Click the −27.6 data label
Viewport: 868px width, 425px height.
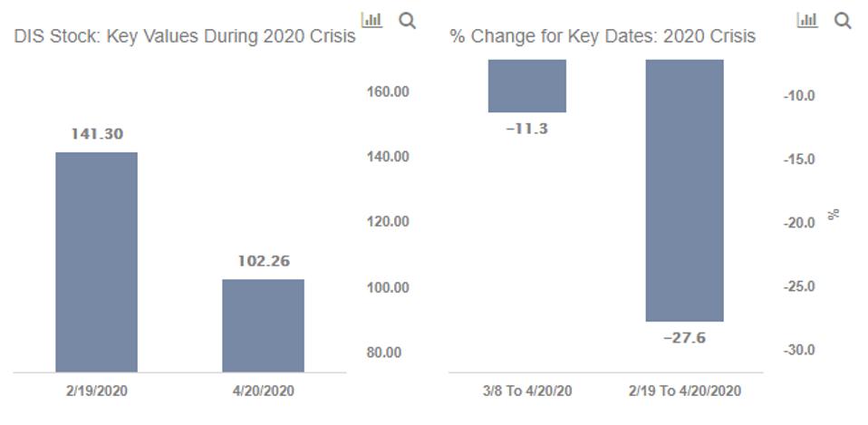tap(684, 338)
